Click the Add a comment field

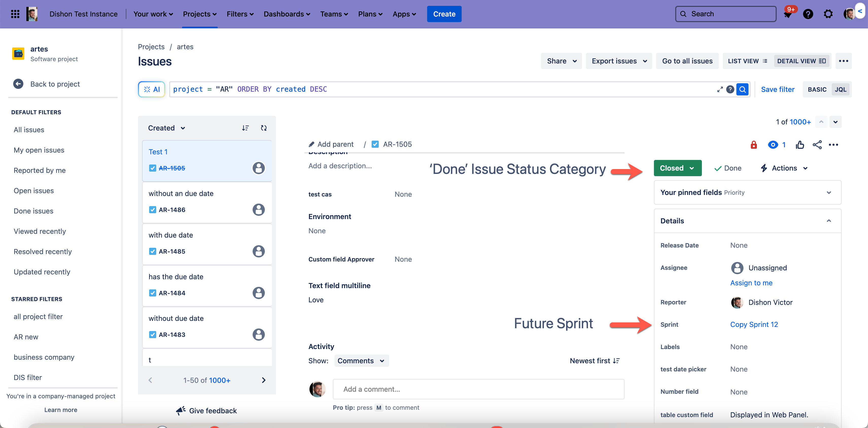point(478,389)
